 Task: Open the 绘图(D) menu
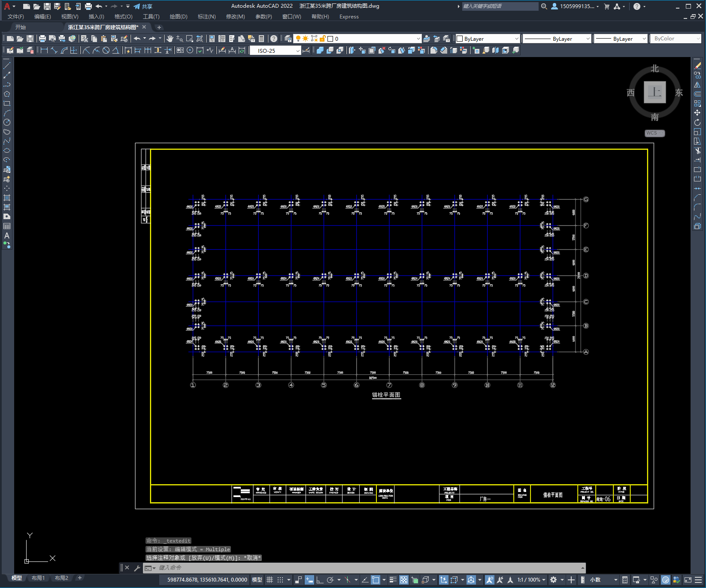pyautogui.click(x=179, y=17)
